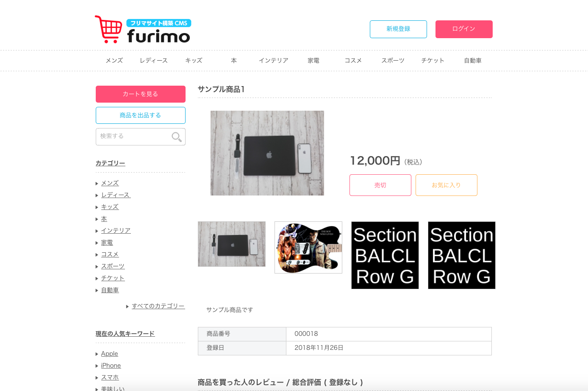This screenshot has height=391, width=588.
Task: Click the arrow bullet beside メンズ category
Action: pos(97,184)
